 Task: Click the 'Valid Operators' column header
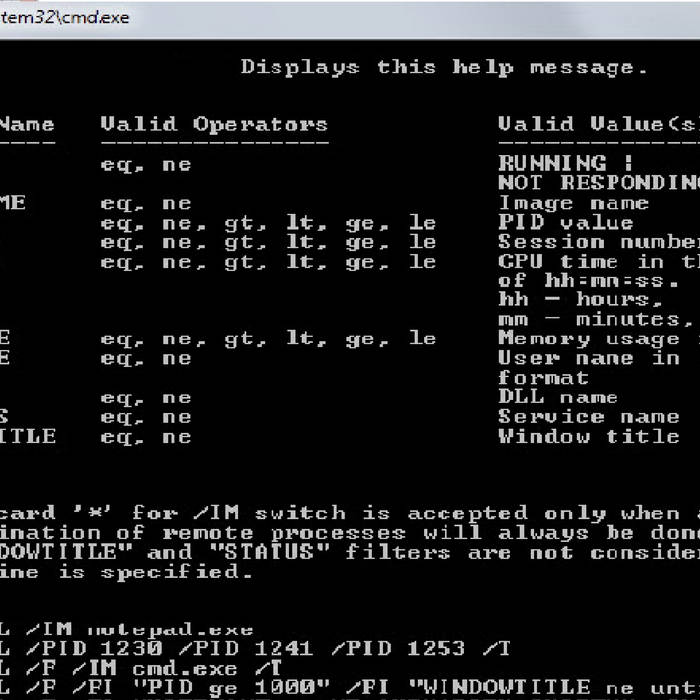click(x=214, y=125)
